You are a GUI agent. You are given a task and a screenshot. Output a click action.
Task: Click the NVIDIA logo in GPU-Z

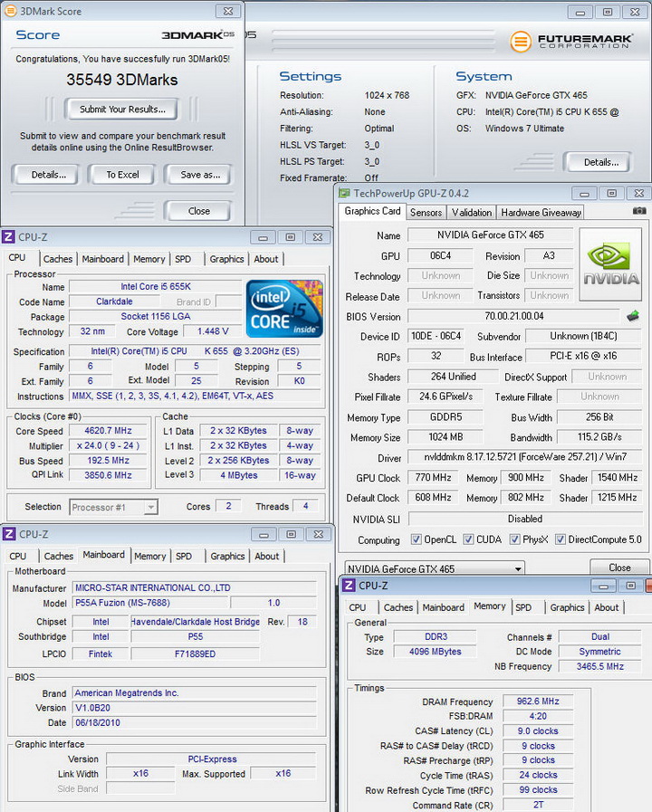click(611, 264)
